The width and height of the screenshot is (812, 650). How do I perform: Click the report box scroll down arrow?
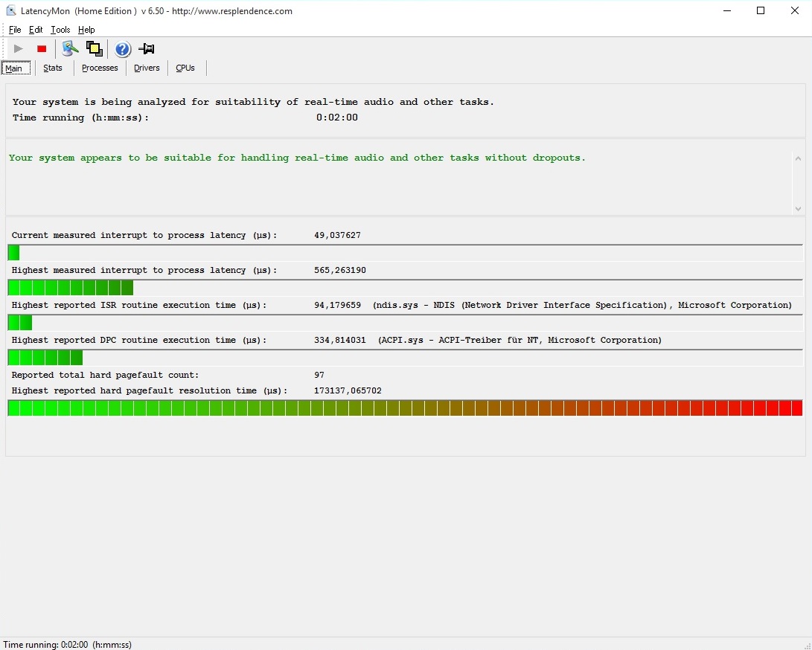[798, 208]
